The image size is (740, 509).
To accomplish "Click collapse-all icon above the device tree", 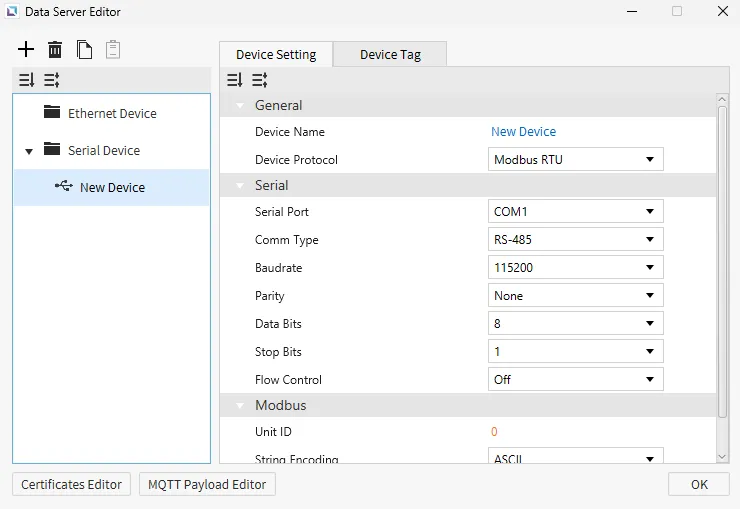I will (51, 80).
